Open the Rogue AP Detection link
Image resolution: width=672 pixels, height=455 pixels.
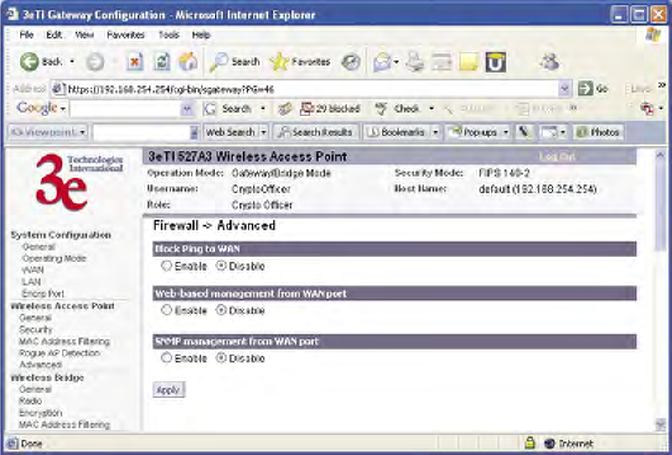pos(60,353)
